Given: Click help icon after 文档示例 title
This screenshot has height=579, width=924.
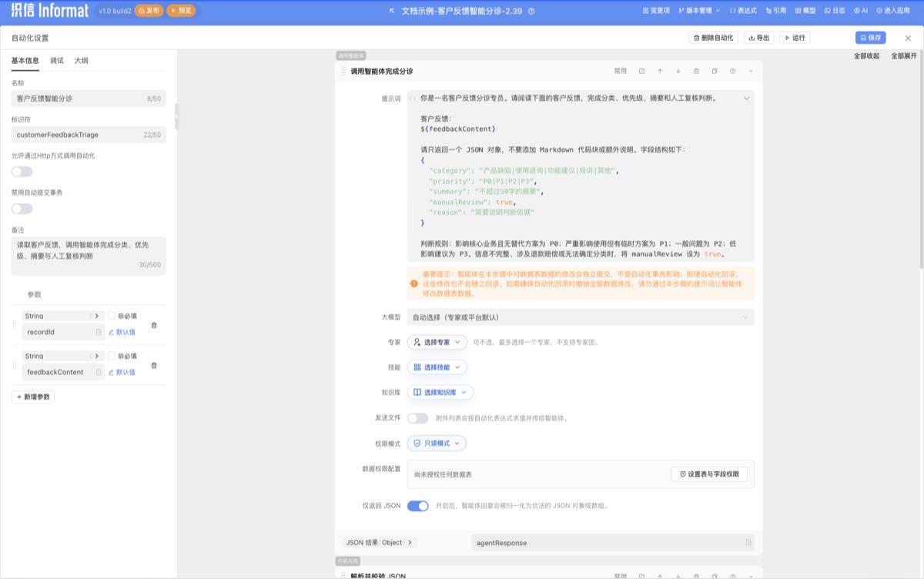Looking at the screenshot, I should click(x=531, y=11).
